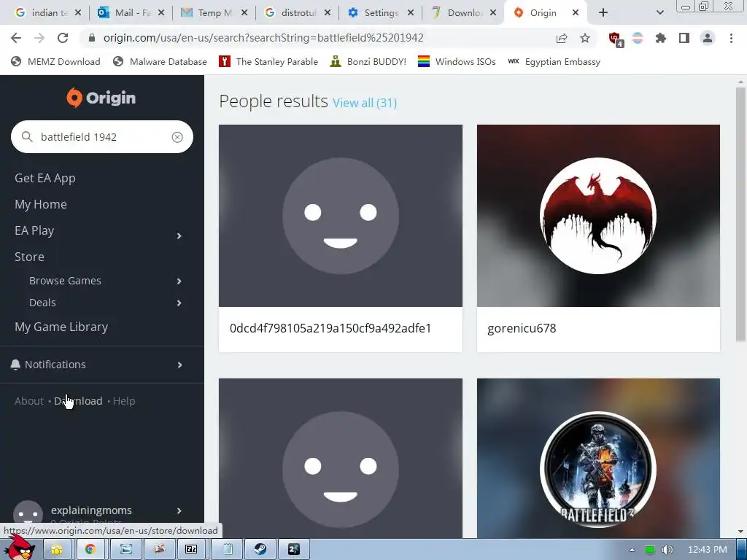Click the Angry Birds start button
The image size is (747, 560).
(x=20, y=547)
